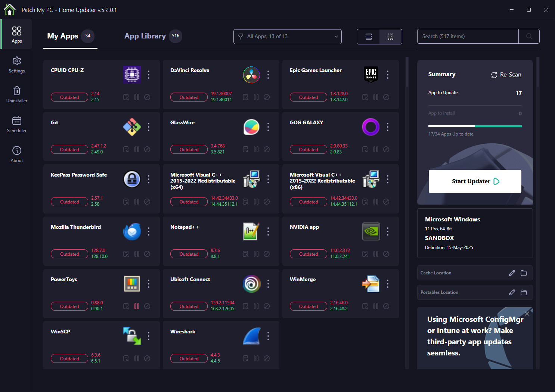Click the CPUID CPU-Z app icon
The height and width of the screenshot is (392, 555).
tap(132, 74)
